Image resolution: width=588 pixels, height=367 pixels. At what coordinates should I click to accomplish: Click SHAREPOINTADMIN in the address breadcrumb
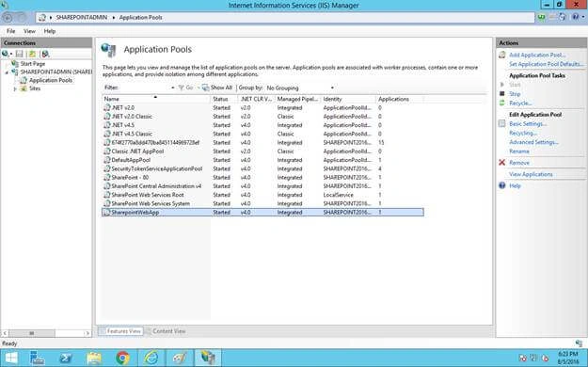click(81, 17)
